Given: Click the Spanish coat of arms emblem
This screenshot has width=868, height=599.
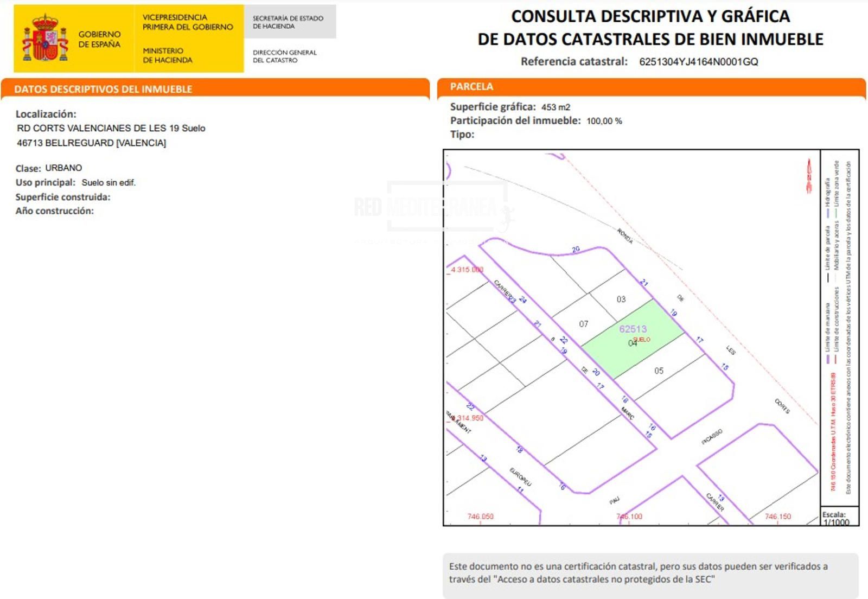Looking at the screenshot, I should 45,39.
